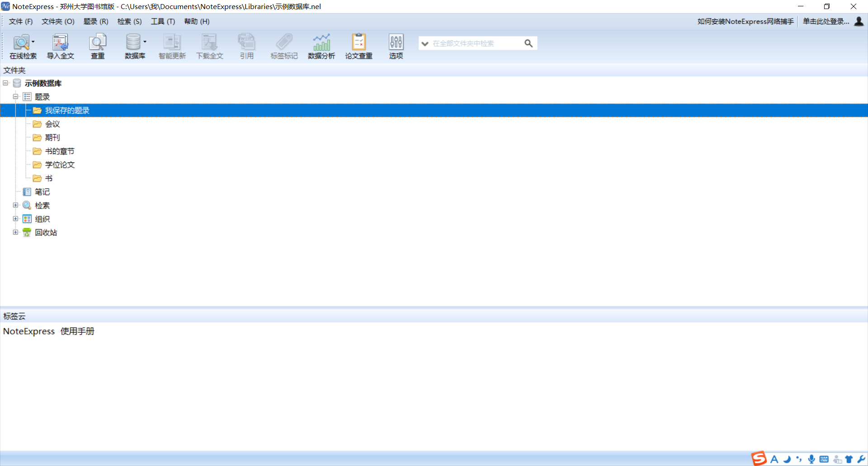The width and height of the screenshot is (868, 466).
Task: Click 单击此处登录 login link
Action: click(826, 21)
